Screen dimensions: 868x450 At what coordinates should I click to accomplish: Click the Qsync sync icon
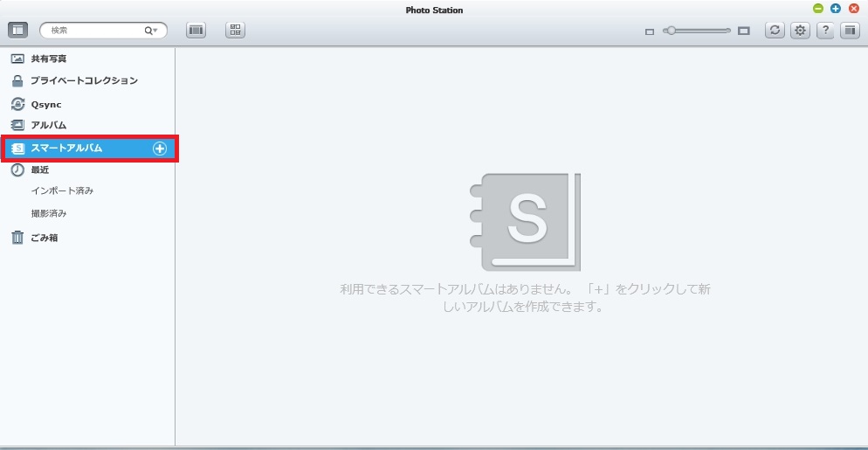[x=17, y=104]
